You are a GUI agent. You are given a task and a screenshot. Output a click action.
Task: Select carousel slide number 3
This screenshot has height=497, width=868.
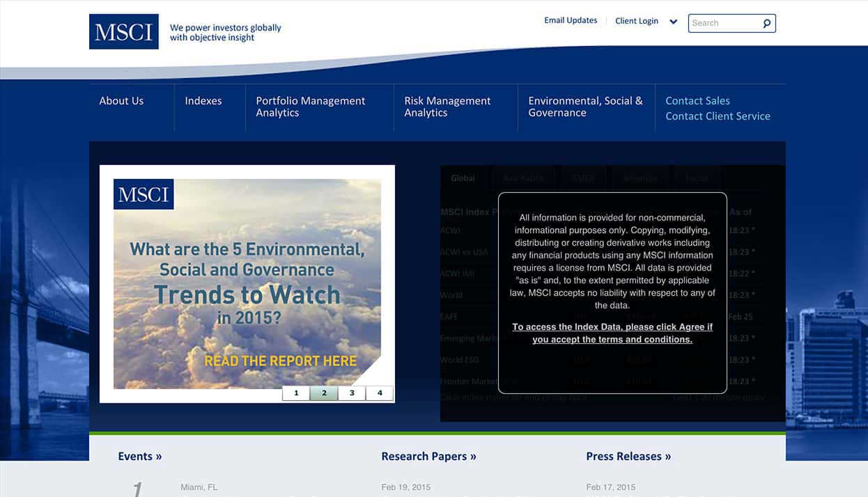351,393
